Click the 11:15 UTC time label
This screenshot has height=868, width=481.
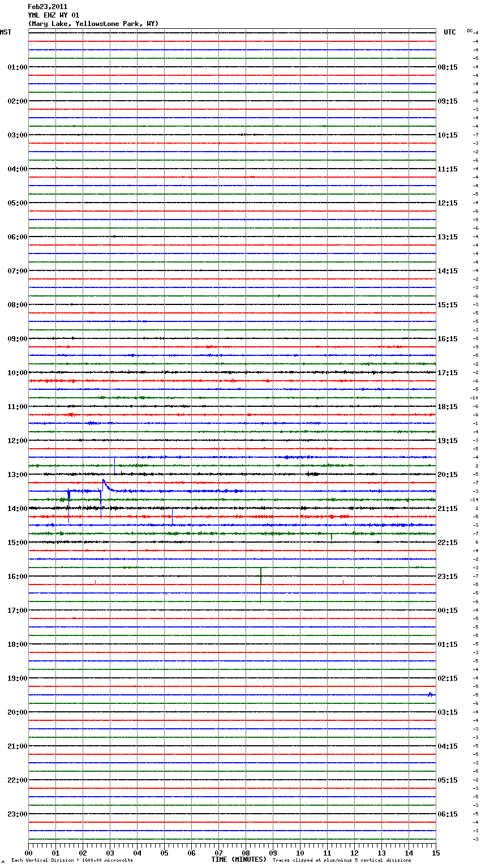448,169
